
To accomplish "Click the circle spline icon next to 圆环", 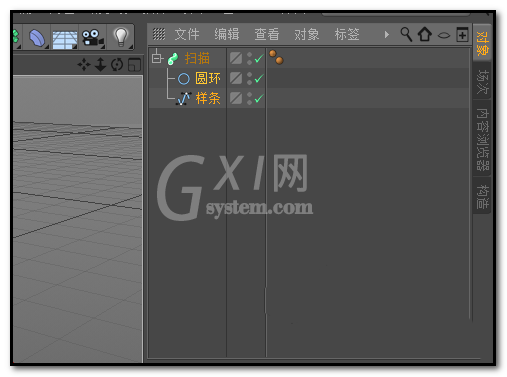I will [x=183, y=79].
